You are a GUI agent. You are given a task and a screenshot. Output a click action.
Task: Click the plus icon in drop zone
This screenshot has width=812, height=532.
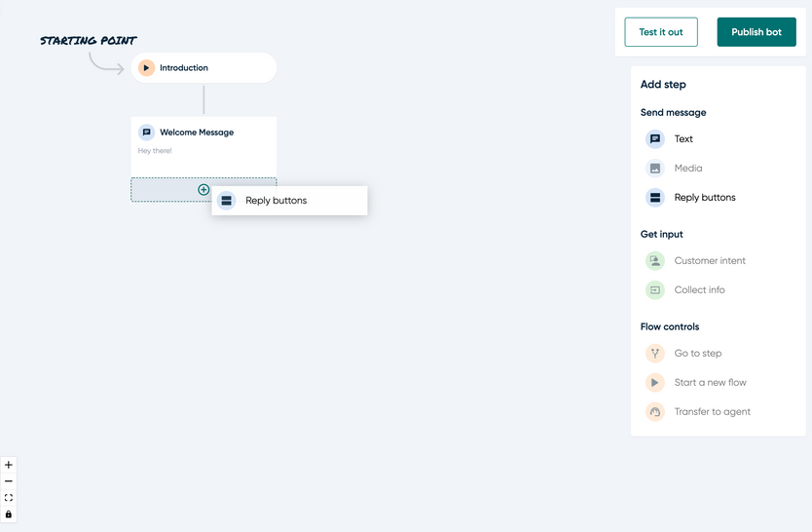203,190
